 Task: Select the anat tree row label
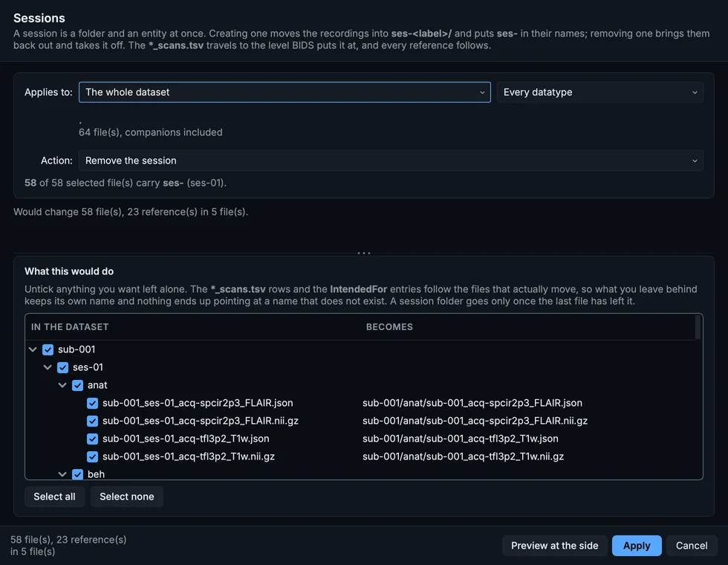point(97,385)
